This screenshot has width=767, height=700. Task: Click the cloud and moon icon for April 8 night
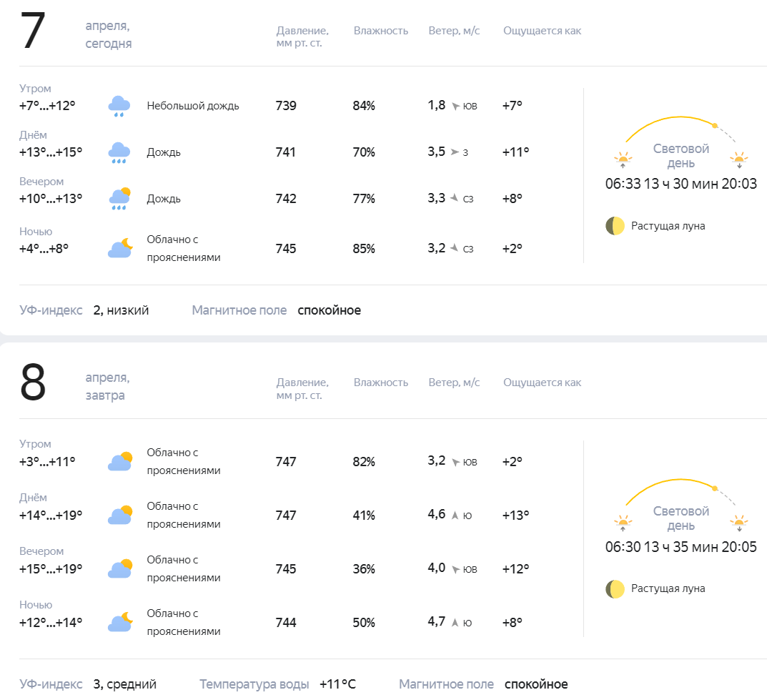[120, 622]
